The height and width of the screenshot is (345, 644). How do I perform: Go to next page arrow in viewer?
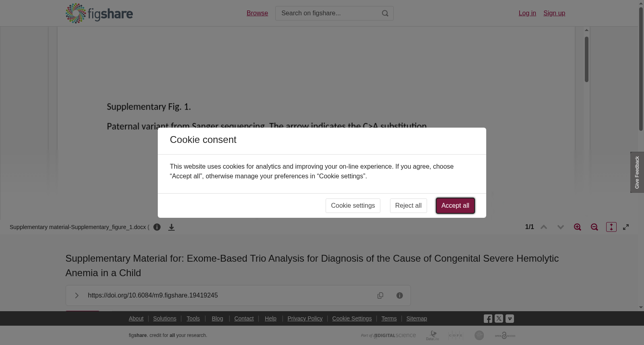pos(561,227)
